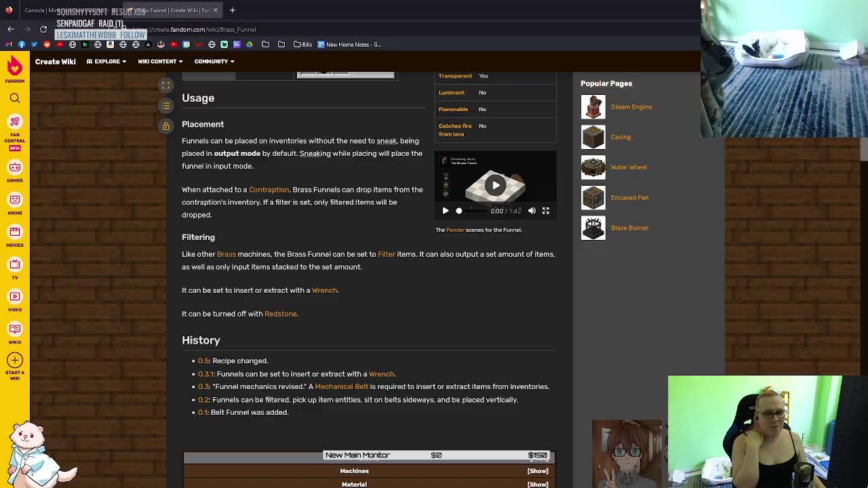Click Steam Engine thumbnail image

tap(593, 106)
